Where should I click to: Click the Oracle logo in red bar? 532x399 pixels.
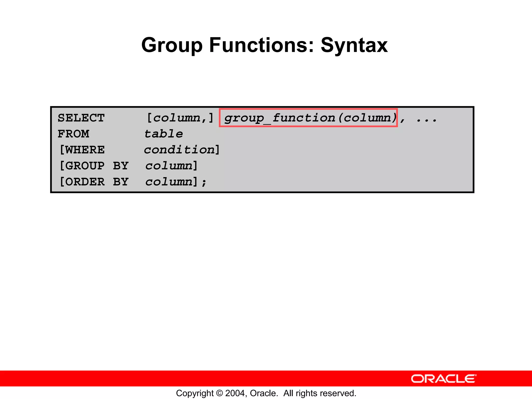pyautogui.click(x=443, y=379)
